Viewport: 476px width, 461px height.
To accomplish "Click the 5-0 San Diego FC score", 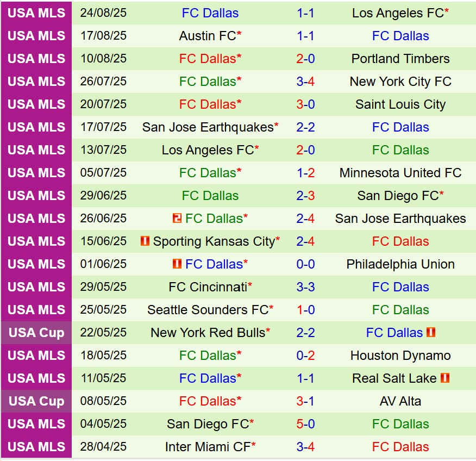I will (306, 424).
